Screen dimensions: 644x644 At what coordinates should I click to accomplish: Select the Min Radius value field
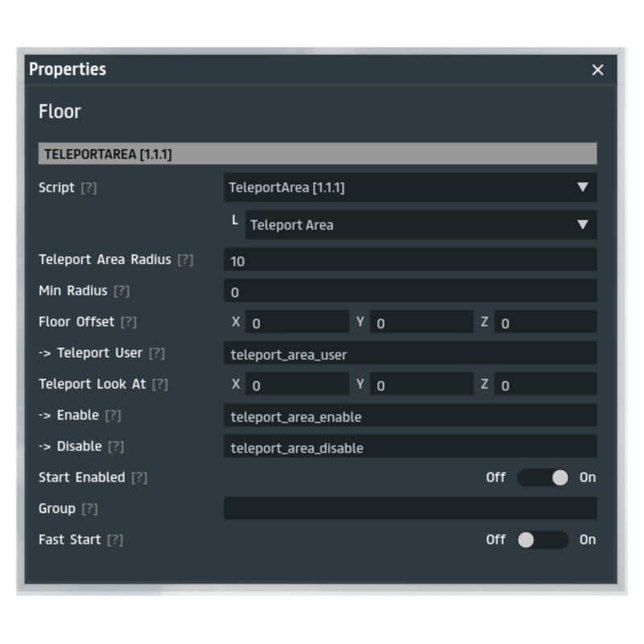click(410, 291)
